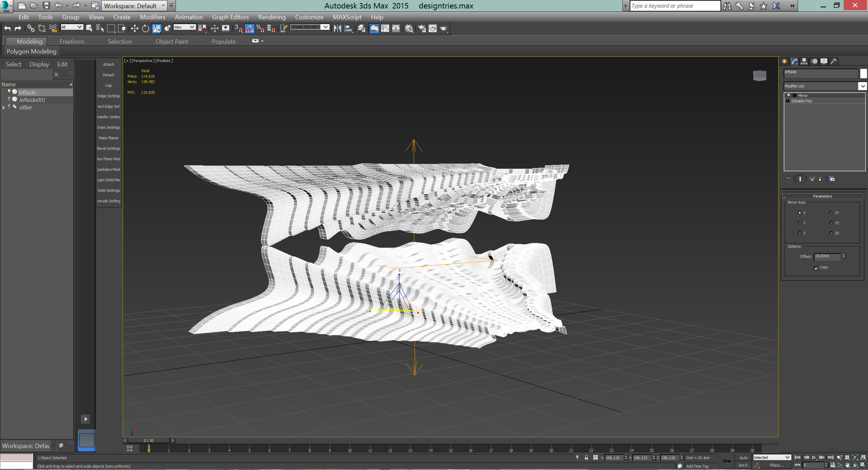Screen dimensions: 868x470
Task: Remove modifier from the stack icon
Action: pos(820,179)
